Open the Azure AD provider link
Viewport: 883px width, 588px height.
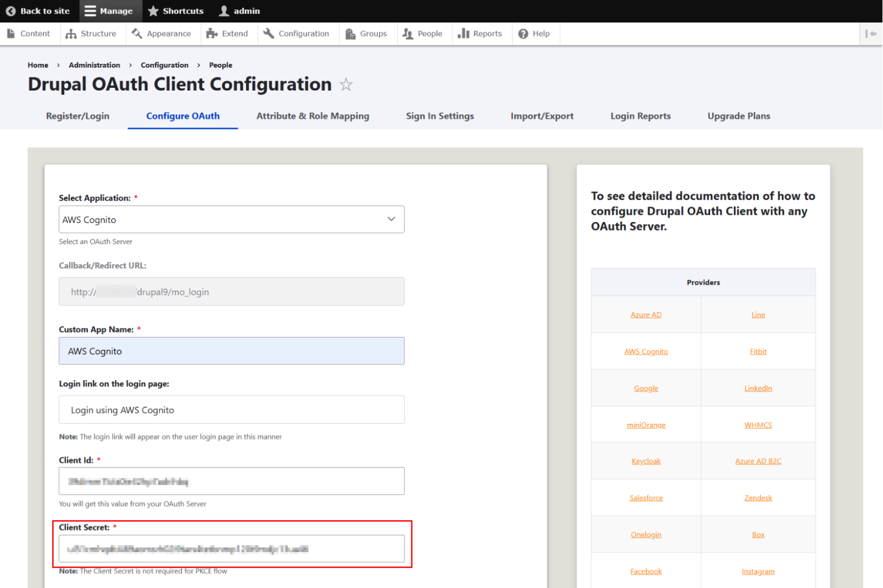click(x=646, y=315)
